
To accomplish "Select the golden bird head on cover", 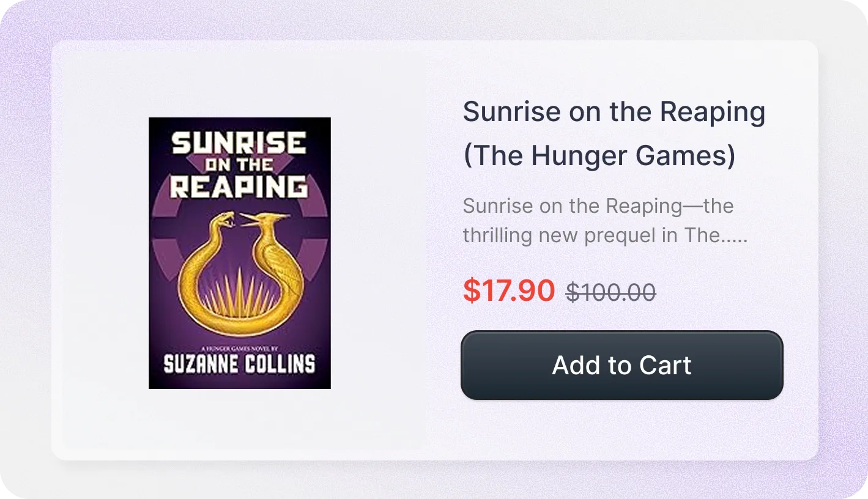I will pos(257,220).
